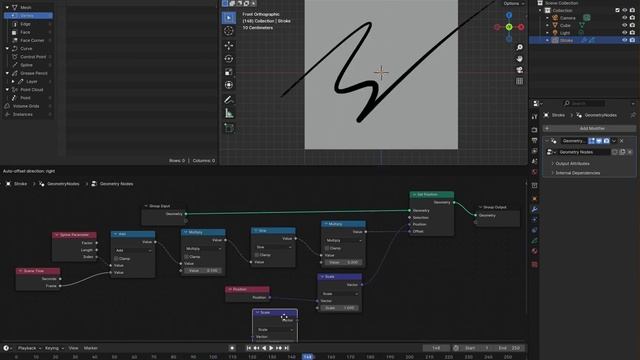The height and width of the screenshot is (360, 640).
Task: Open the Marker menu in timeline
Action: tap(90, 348)
